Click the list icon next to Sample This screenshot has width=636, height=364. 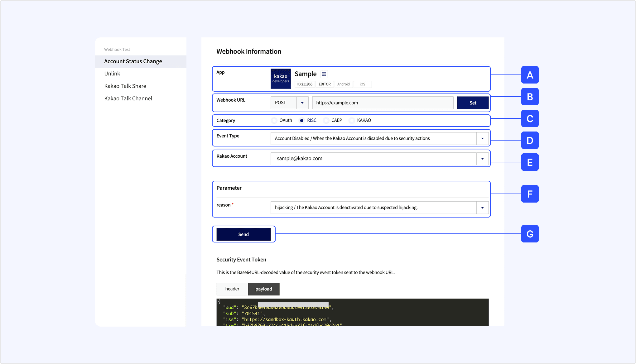[x=324, y=74]
